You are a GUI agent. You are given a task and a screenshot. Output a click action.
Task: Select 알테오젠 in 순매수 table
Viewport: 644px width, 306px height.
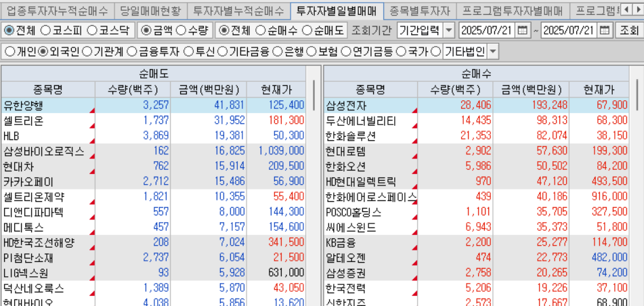pyautogui.click(x=476, y=257)
